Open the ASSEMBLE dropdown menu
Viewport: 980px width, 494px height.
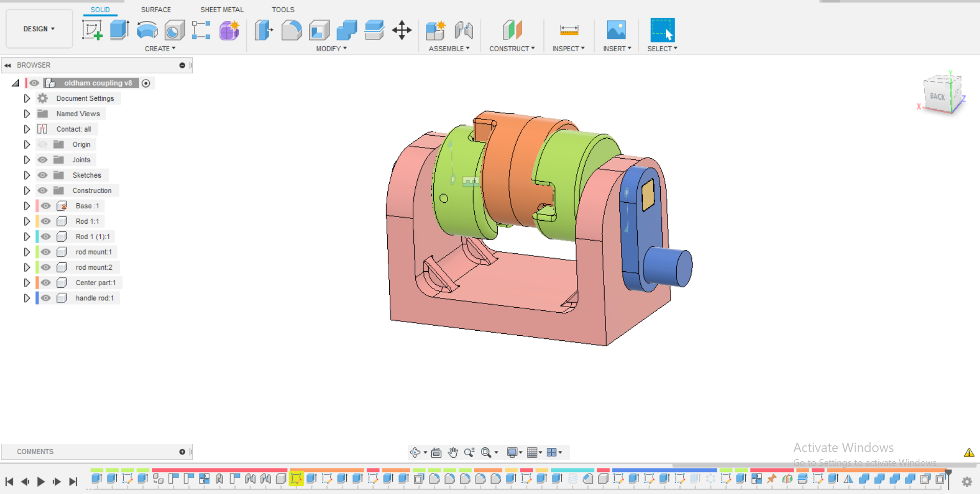(449, 49)
